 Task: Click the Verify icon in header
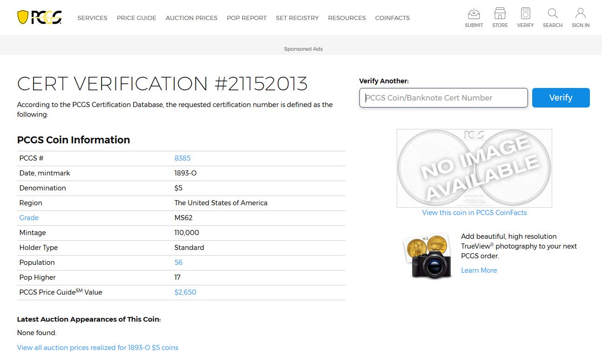point(525,18)
